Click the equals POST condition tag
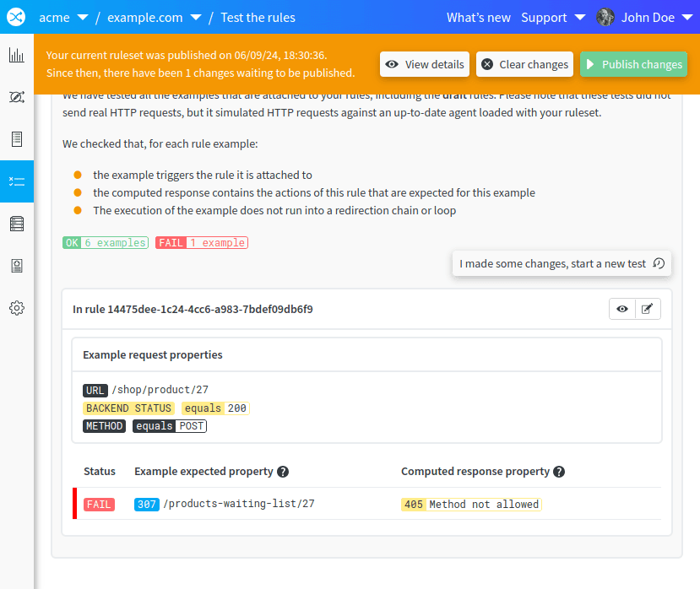Screen dimensions: 700x589 point(170,426)
